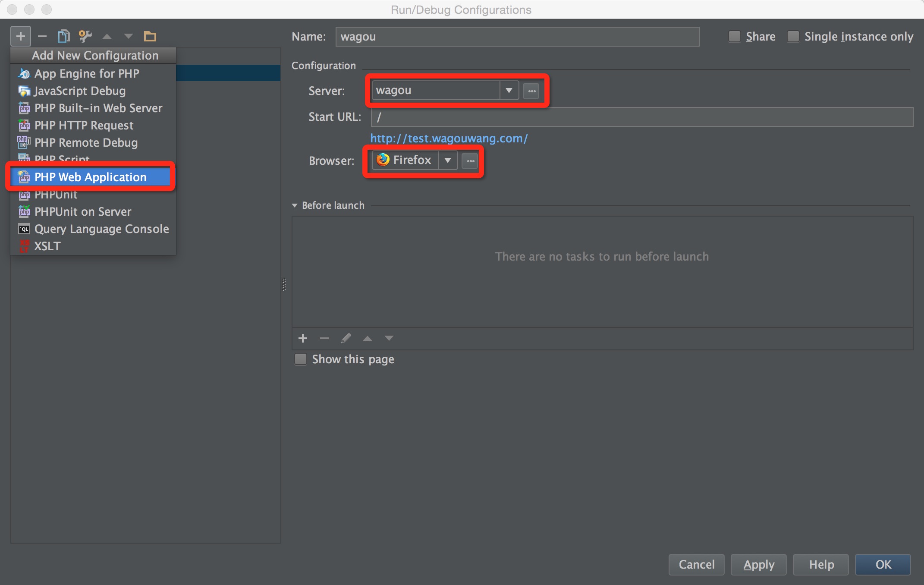Choose XSLT configuration type
Viewport: 924px width, 585px height.
(x=93, y=246)
